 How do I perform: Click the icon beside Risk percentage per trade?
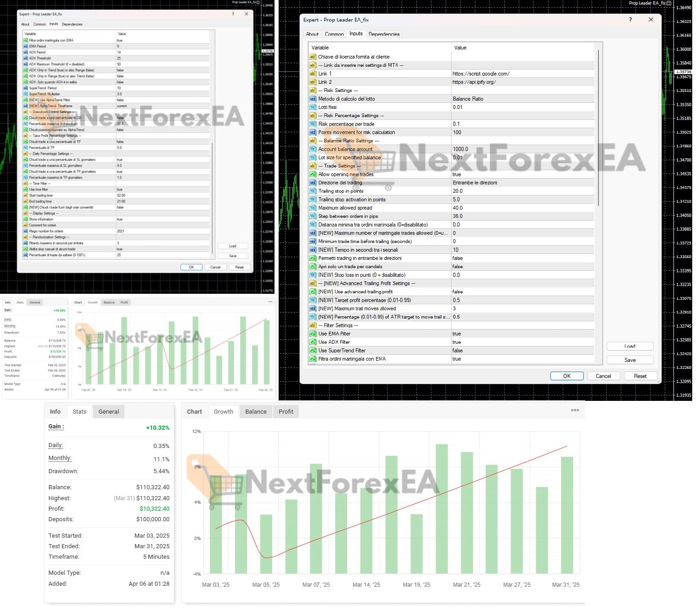[313, 124]
